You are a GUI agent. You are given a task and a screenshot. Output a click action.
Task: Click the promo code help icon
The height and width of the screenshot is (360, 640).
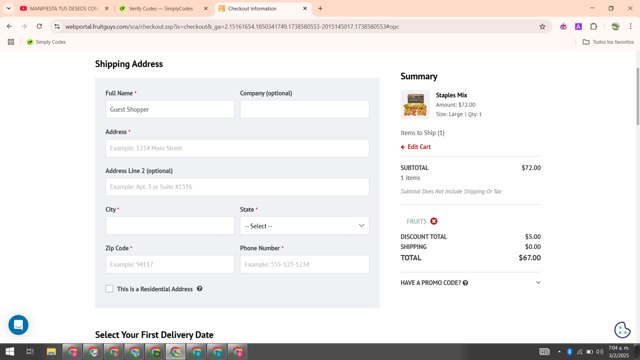pos(465,283)
